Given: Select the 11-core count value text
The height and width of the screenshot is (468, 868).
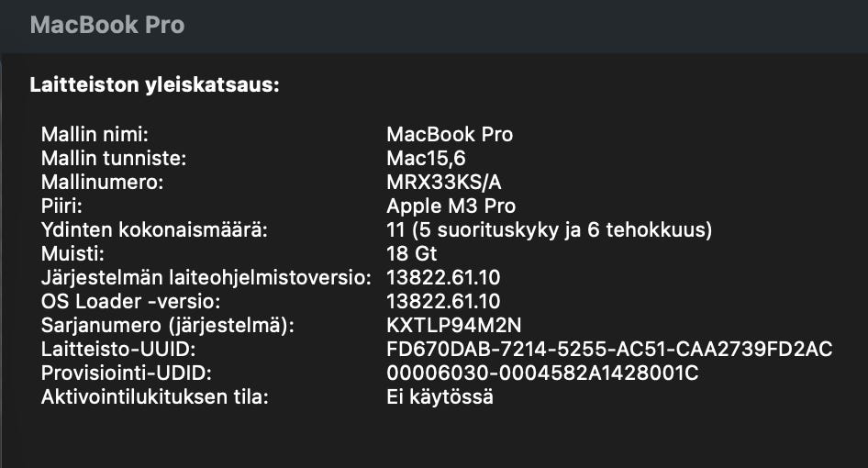Looking at the screenshot, I should [549, 229].
